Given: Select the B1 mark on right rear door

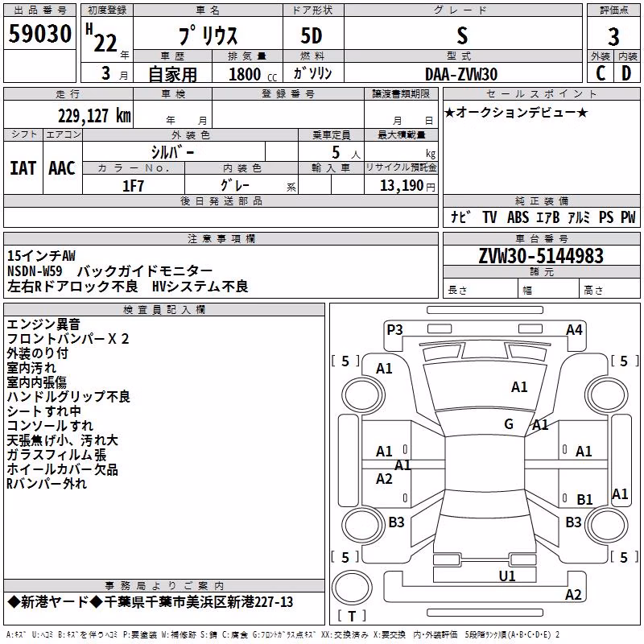Looking at the screenshot, I should coord(584,499).
